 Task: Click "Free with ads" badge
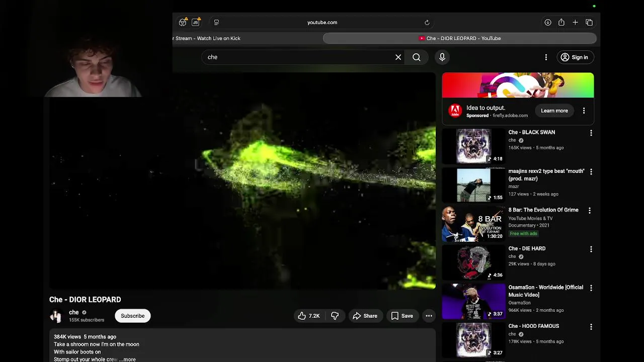click(523, 233)
